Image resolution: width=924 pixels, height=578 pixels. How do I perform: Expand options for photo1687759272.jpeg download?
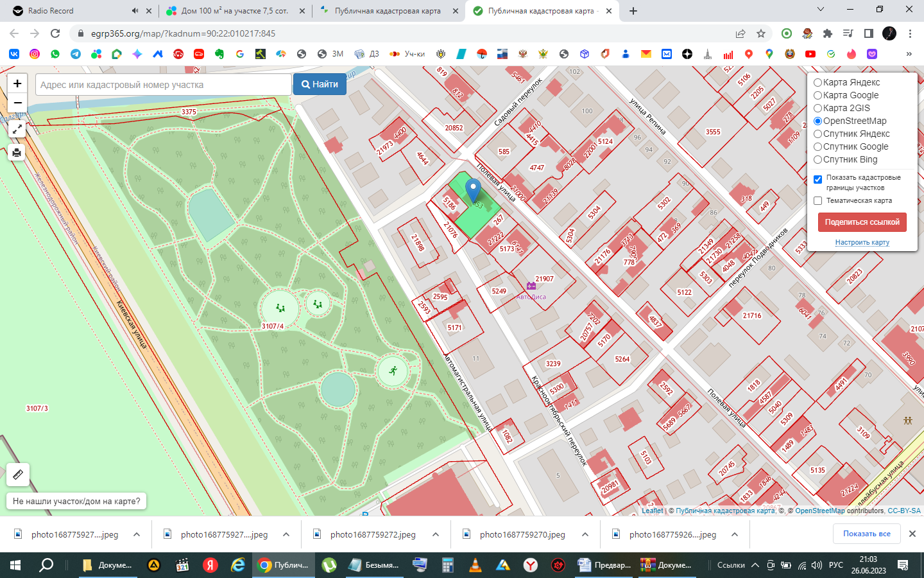436,534
